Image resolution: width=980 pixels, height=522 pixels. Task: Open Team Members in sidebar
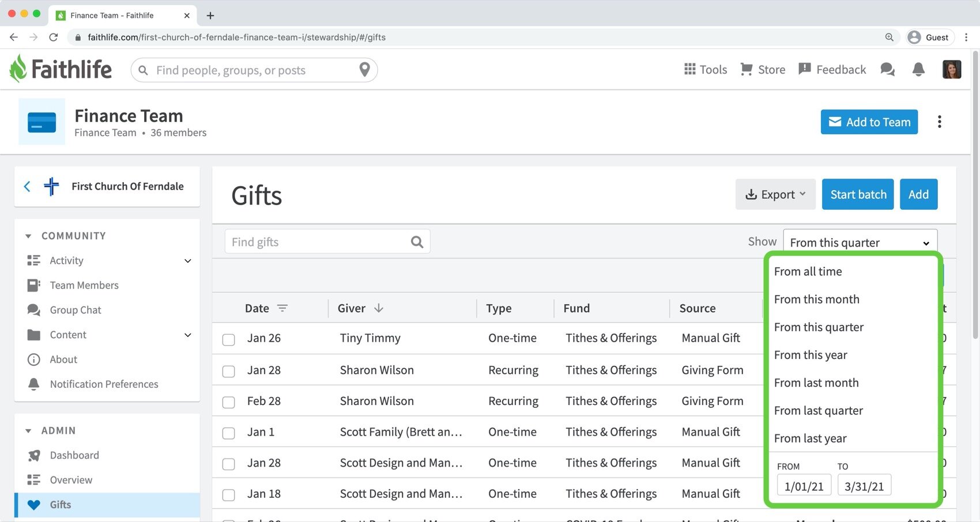tap(84, 285)
